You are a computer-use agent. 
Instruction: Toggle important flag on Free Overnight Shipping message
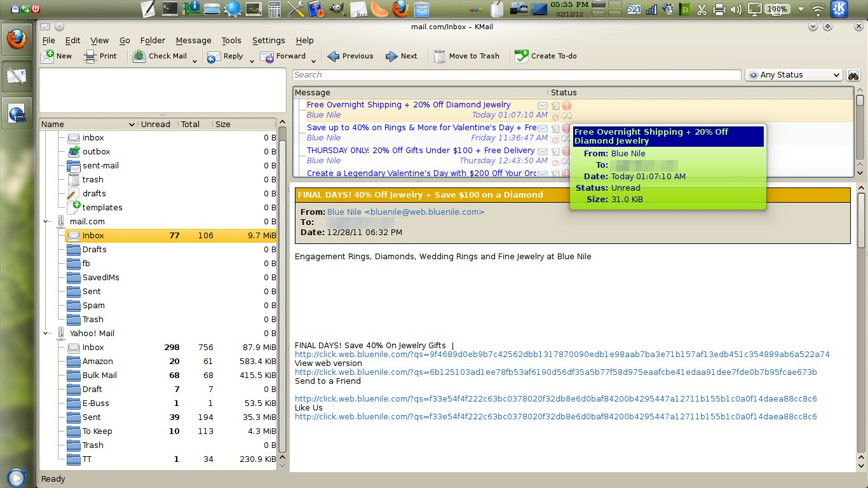(x=567, y=105)
